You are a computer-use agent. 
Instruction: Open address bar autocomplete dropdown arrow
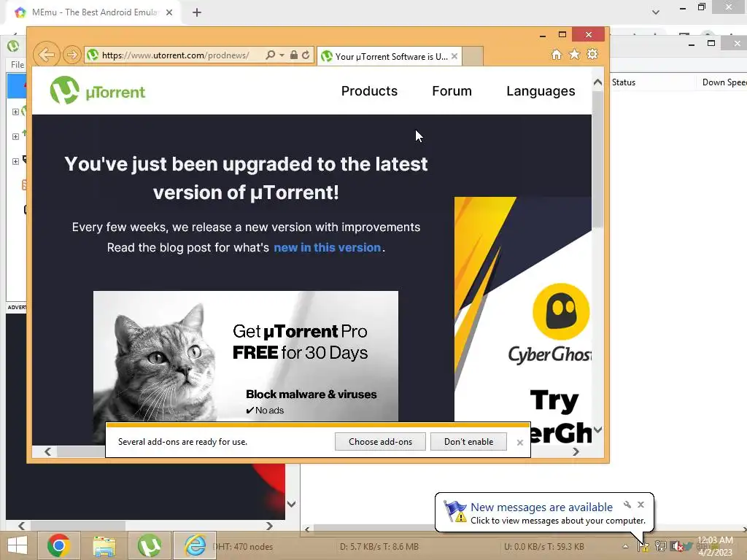tap(282, 55)
